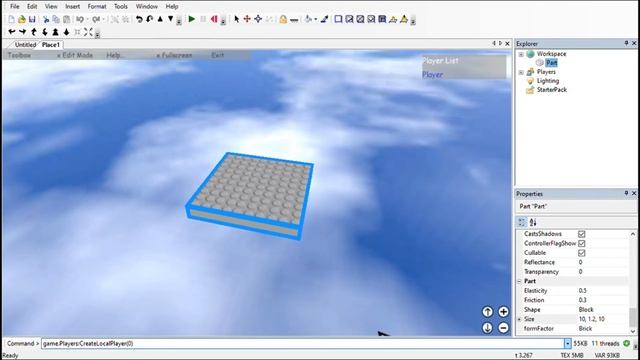Click the empty square surface icon
The width and height of the screenshot is (640, 360).
pyautogui.click(x=338, y=19)
